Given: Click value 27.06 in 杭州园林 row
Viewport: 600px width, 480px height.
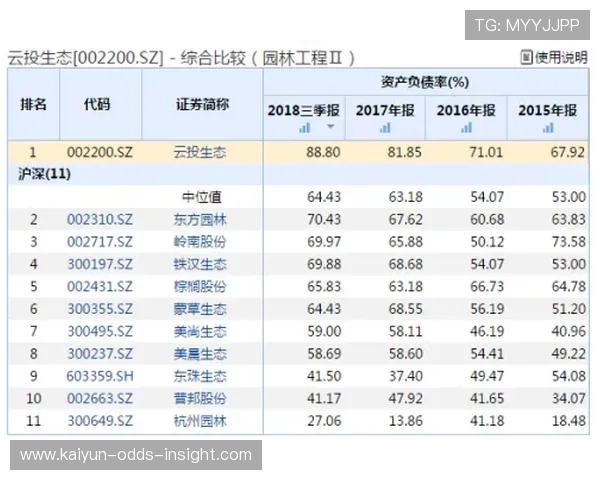Looking at the screenshot, I should pyautogui.click(x=324, y=421).
